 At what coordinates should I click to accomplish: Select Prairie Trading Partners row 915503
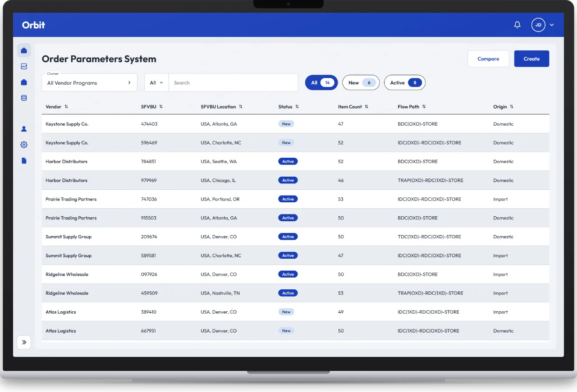click(x=295, y=218)
